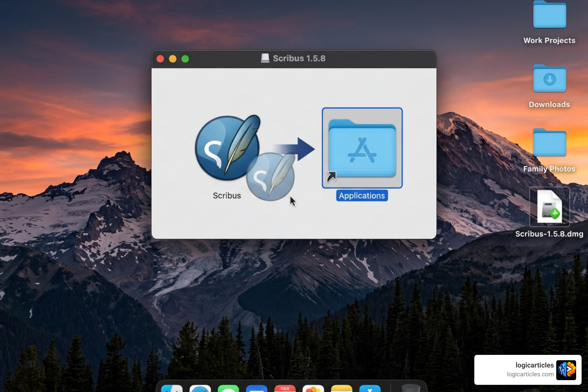Select the Scribus-1.5.8.dmg file on desktop
This screenshot has height=392, width=588.
550,207
